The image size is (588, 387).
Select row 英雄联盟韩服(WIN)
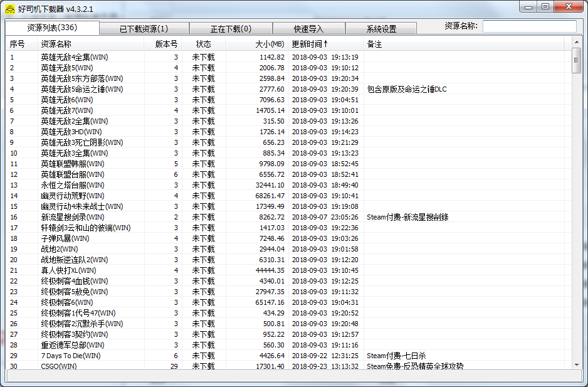coord(288,164)
